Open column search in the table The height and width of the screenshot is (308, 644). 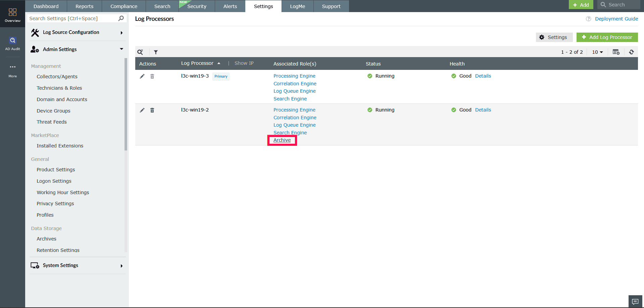(140, 52)
